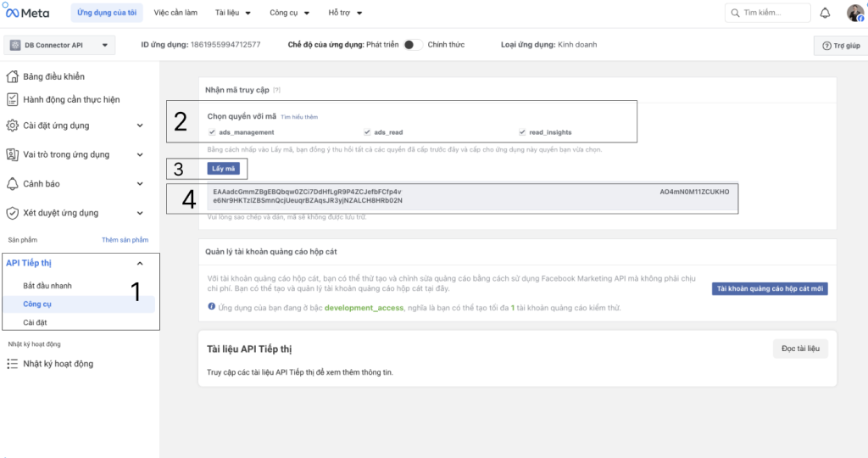This screenshot has width=868, height=458.
Task: Click the Cảnh báo bell icon in sidebar
Action: [x=13, y=184]
